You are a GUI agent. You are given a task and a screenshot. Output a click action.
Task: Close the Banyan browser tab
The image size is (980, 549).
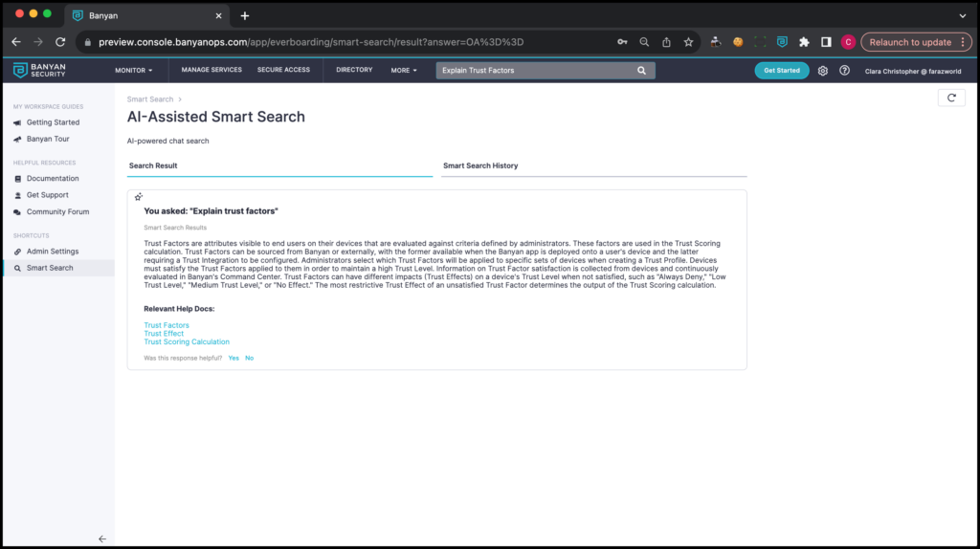218,15
